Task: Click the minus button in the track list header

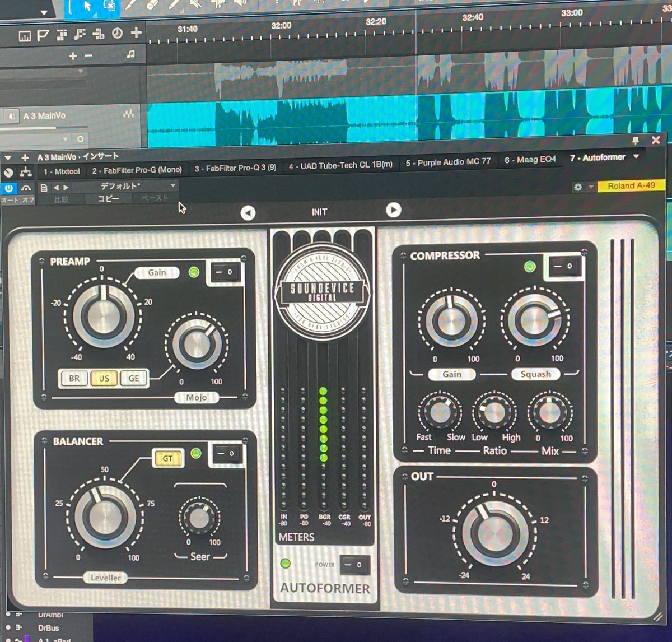Action: point(88,55)
